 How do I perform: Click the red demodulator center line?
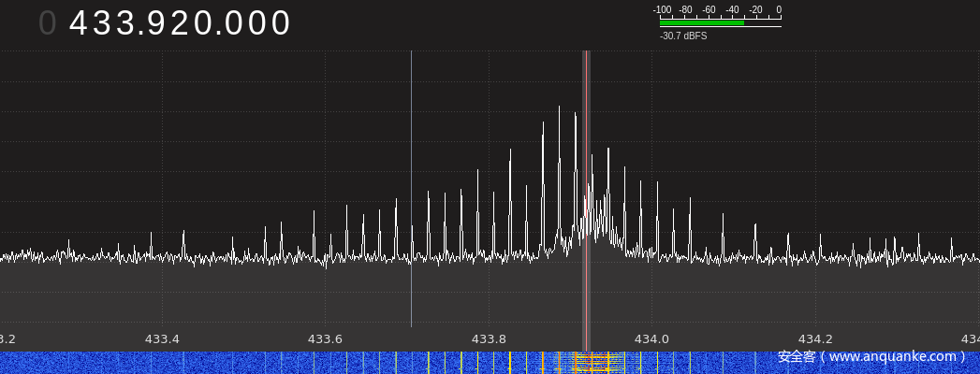(x=586, y=187)
